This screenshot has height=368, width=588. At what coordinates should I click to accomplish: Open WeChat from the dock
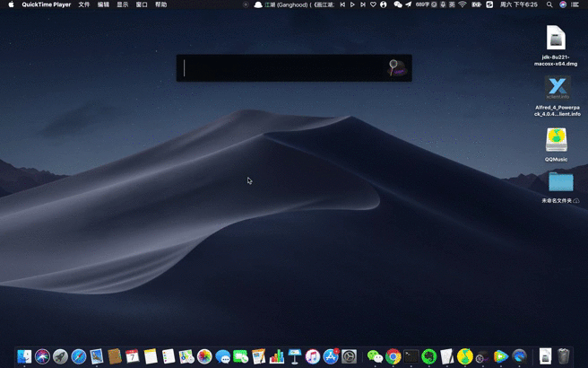click(x=375, y=356)
